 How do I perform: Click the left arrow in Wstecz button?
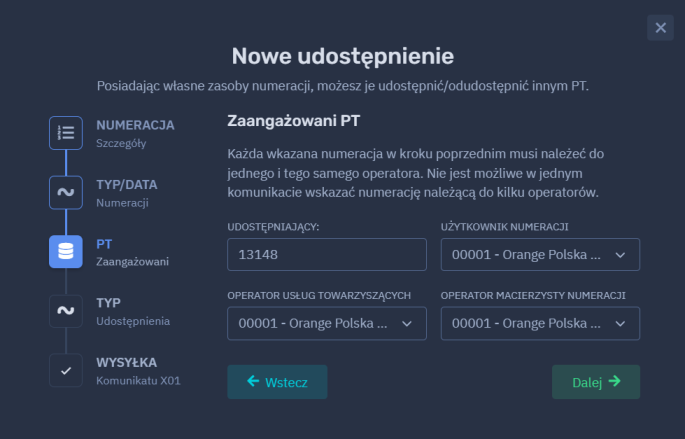254,382
